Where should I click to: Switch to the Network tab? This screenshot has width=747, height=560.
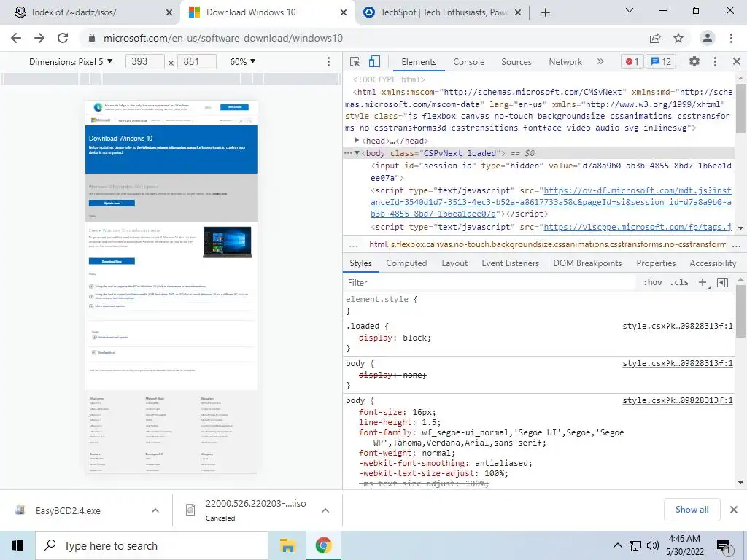coord(565,62)
